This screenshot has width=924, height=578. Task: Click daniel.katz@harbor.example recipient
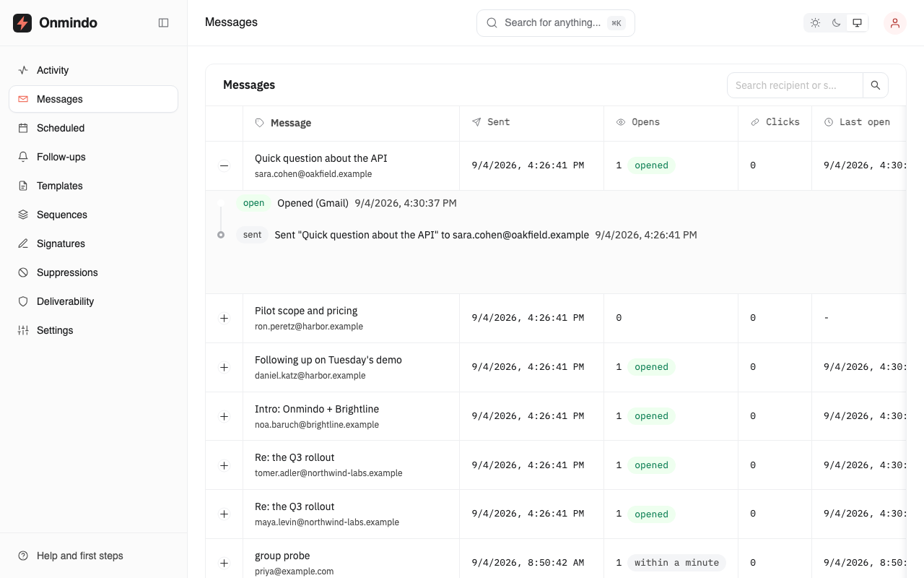[310, 376]
